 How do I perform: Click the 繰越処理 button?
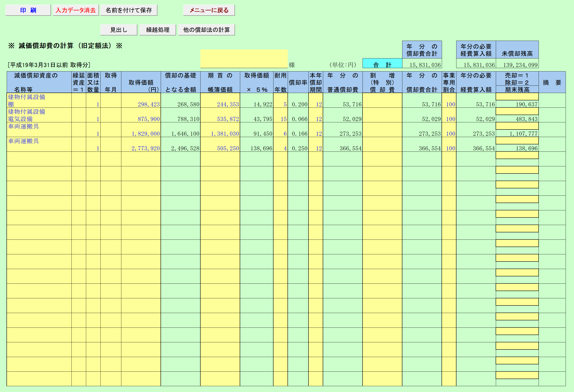(x=158, y=30)
